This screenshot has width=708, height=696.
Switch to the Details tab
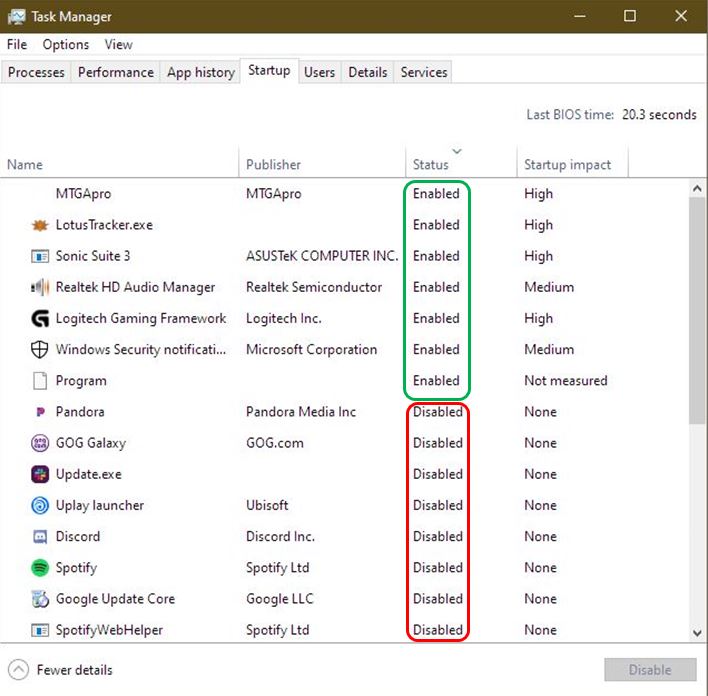[x=368, y=72]
